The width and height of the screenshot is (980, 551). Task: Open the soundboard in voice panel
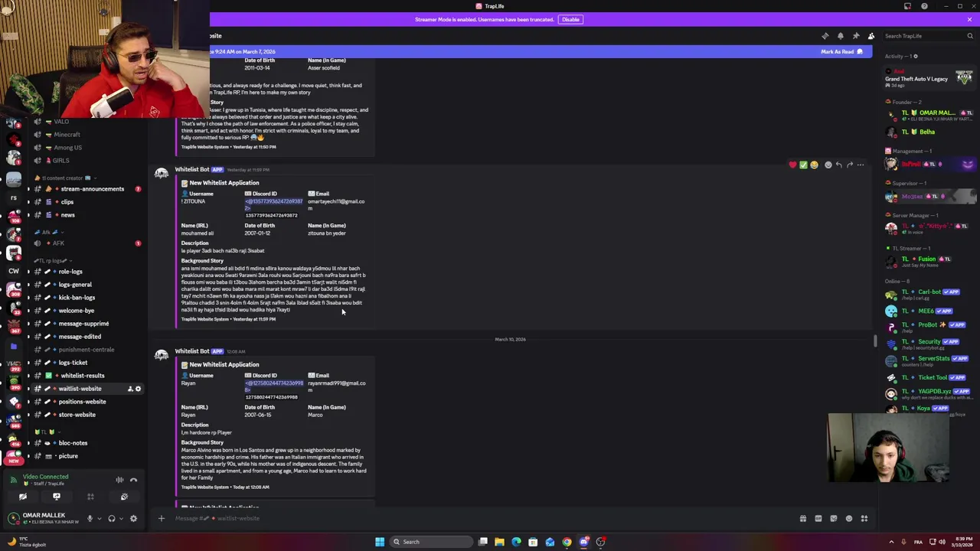124,497
